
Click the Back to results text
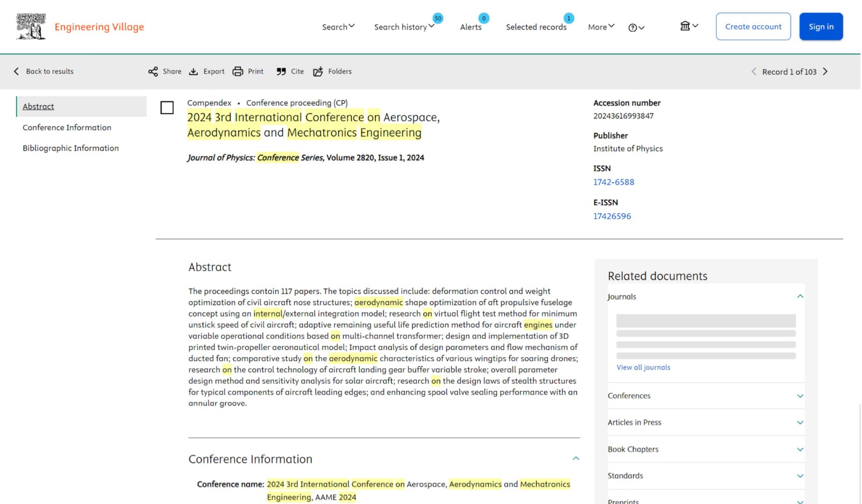pos(50,72)
